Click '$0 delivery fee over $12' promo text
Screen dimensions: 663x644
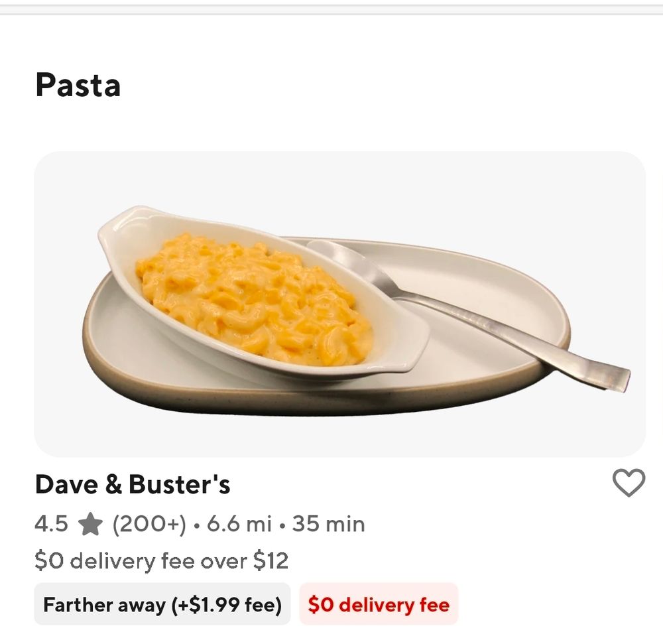[162, 560]
